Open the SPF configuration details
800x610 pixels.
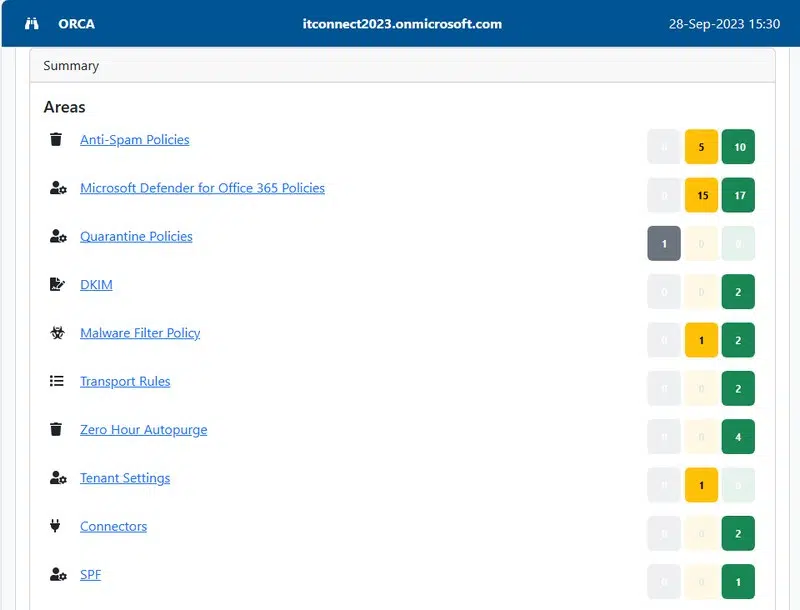(90, 574)
